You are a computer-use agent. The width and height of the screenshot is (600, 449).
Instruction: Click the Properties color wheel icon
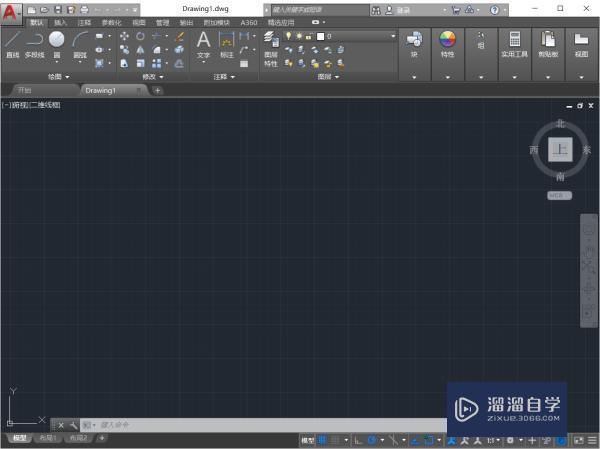point(447,39)
